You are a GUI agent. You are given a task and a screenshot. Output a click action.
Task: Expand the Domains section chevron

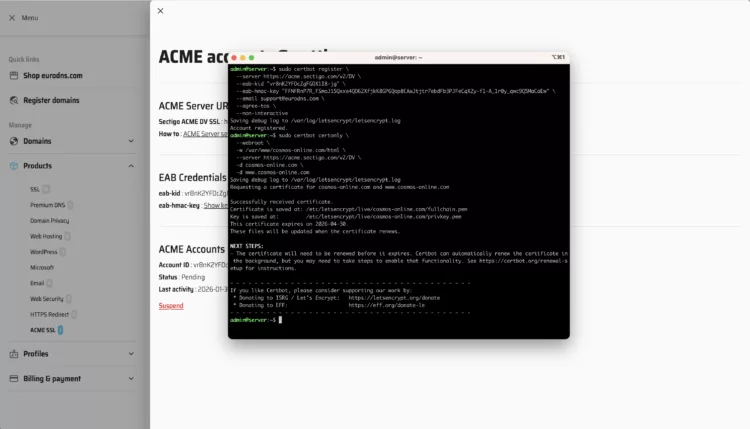pos(131,141)
